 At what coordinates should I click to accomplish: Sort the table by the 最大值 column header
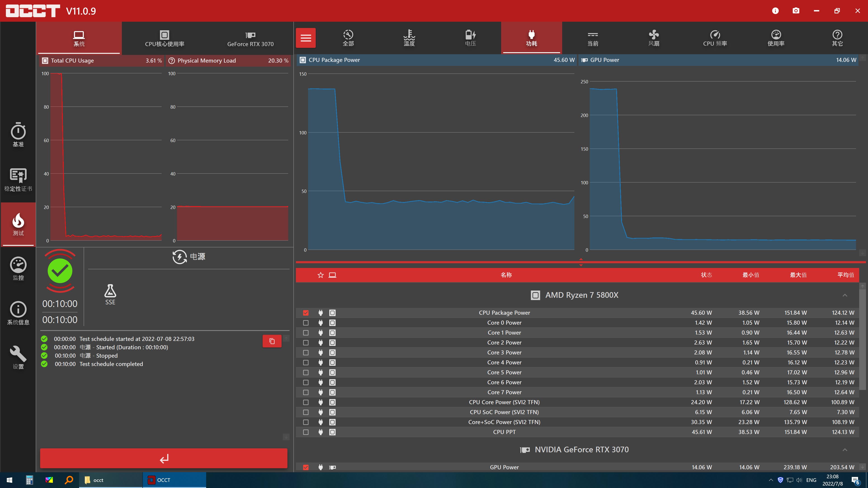pyautogui.click(x=798, y=275)
